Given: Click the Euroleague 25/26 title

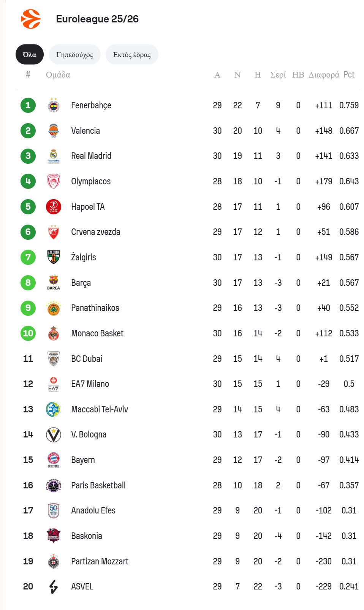Looking at the screenshot, I should coord(97,19).
